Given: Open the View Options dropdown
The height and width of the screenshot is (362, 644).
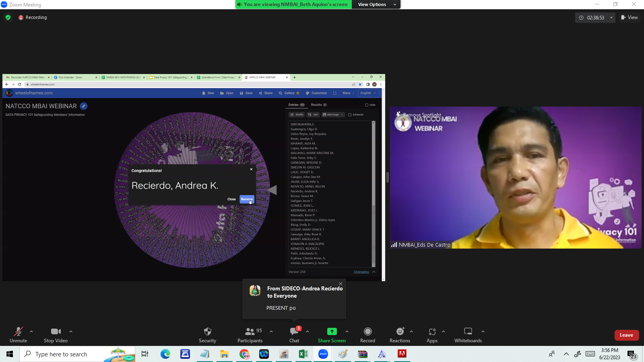Looking at the screenshot, I should coord(376,4).
